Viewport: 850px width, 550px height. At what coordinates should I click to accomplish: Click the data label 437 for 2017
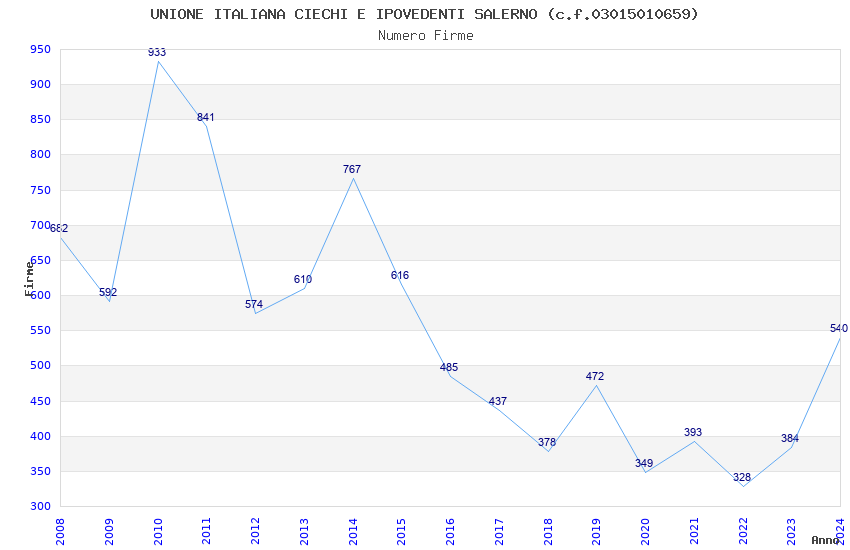coord(498,401)
